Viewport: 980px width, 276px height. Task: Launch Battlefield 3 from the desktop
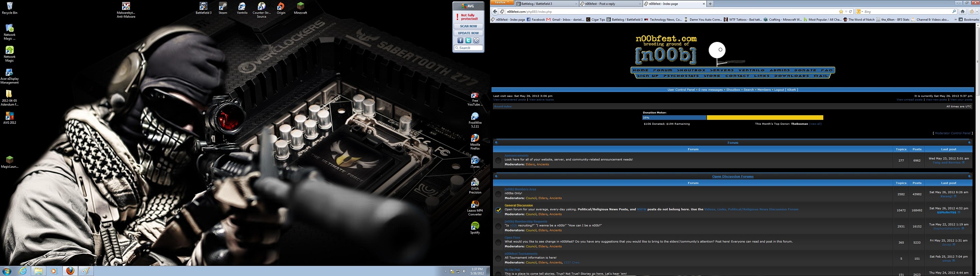pos(203,8)
